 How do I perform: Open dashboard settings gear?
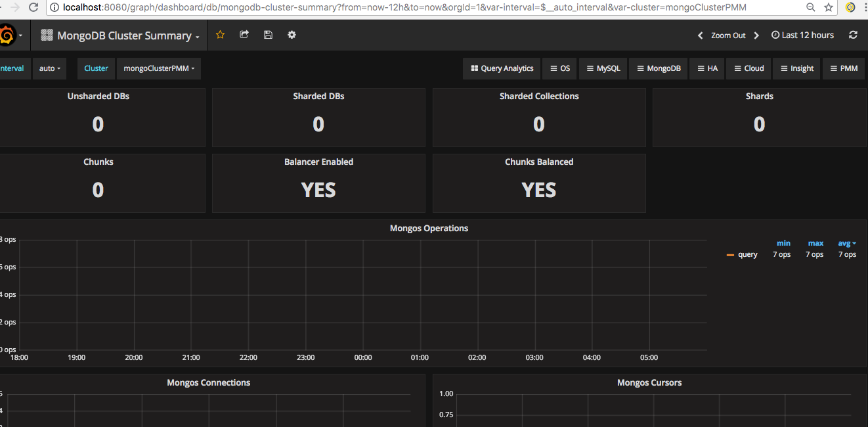pyautogui.click(x=292, y=35)
